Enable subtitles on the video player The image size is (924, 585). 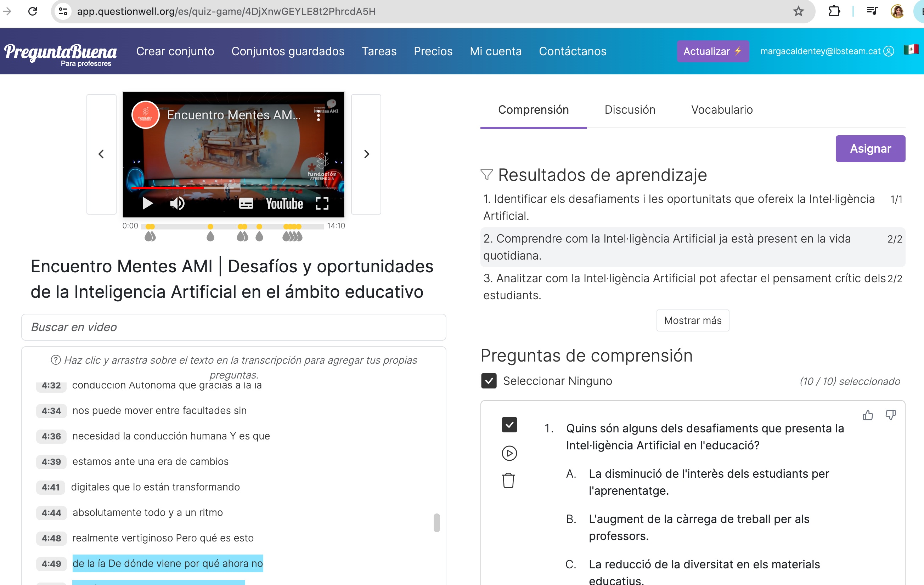[247, 203]
